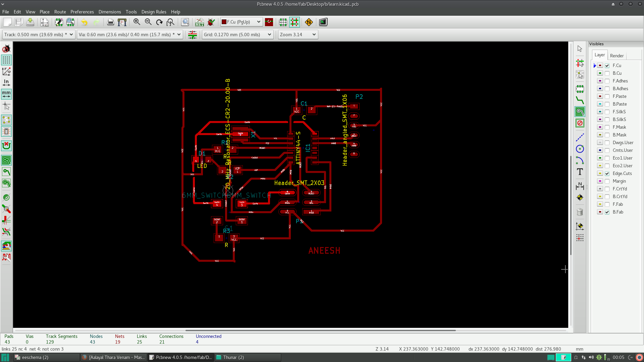Open Thunar from the taskbar

(247, 357)
